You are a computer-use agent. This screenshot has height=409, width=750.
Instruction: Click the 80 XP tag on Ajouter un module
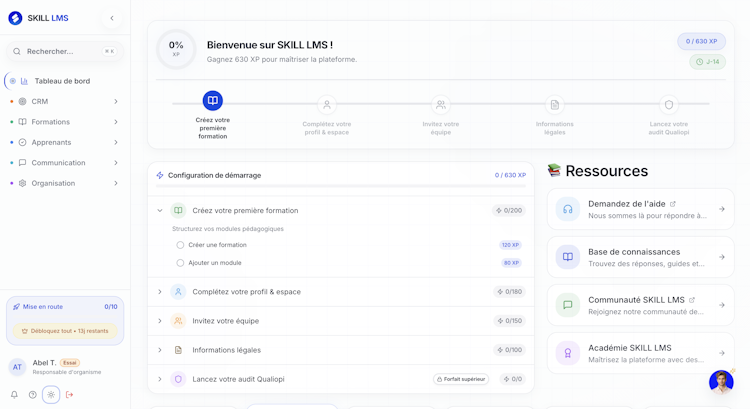pos(511,263)
